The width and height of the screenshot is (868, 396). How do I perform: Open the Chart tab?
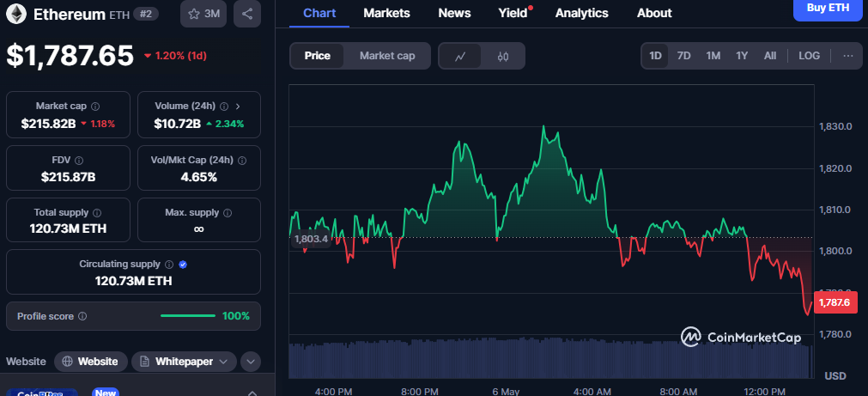(319, 13)
